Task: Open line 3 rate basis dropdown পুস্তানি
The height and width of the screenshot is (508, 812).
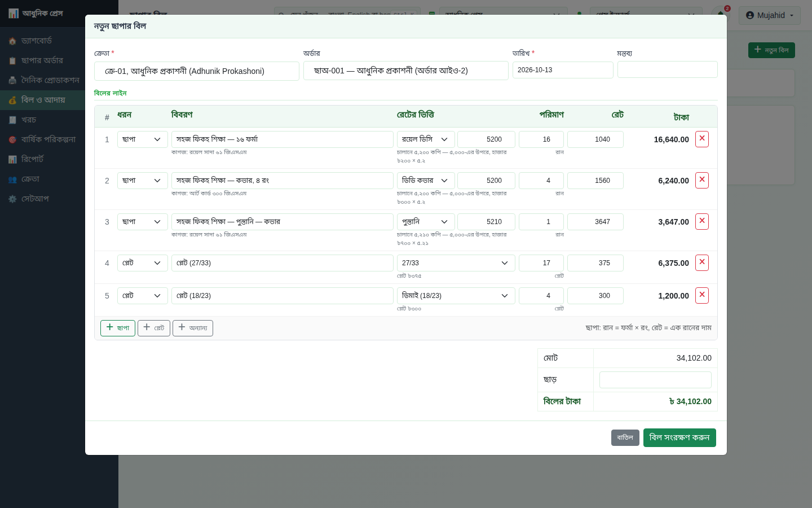Action: [x=426, y=222]
